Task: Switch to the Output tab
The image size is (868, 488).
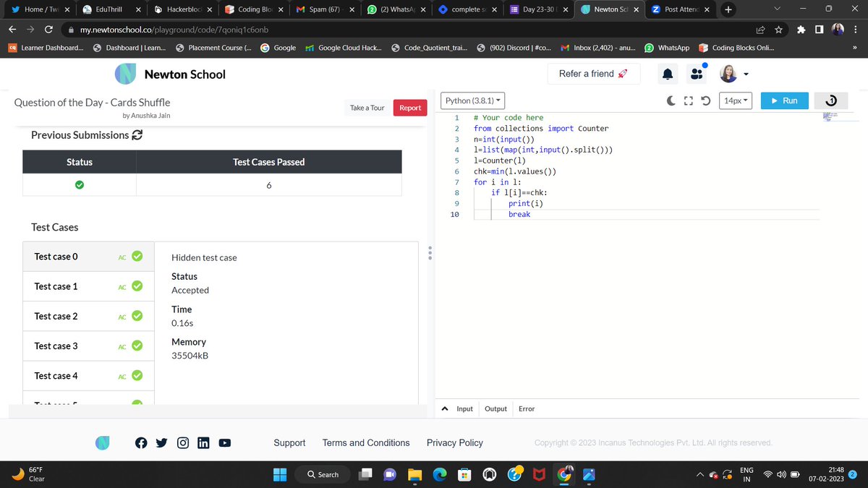Action: click(495, 408)
